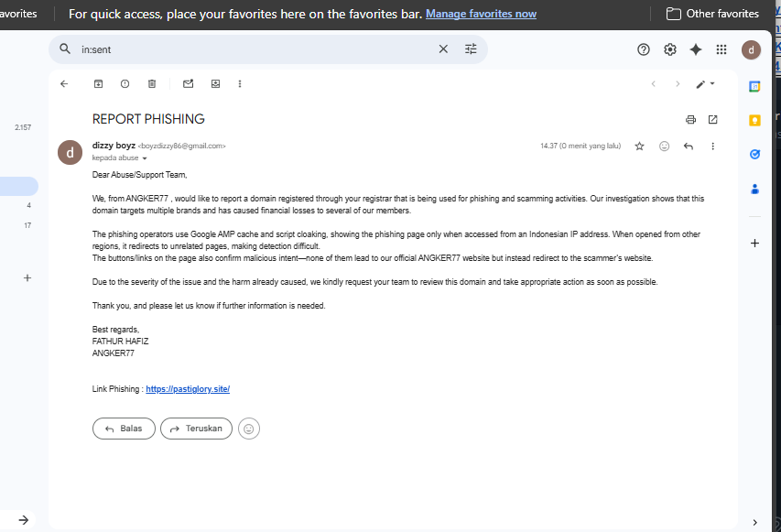This screenshot has width=781, height=532.
Task: Print the REPORT PHISHING email
Action: pyautogui.click(x=690, y=120)
